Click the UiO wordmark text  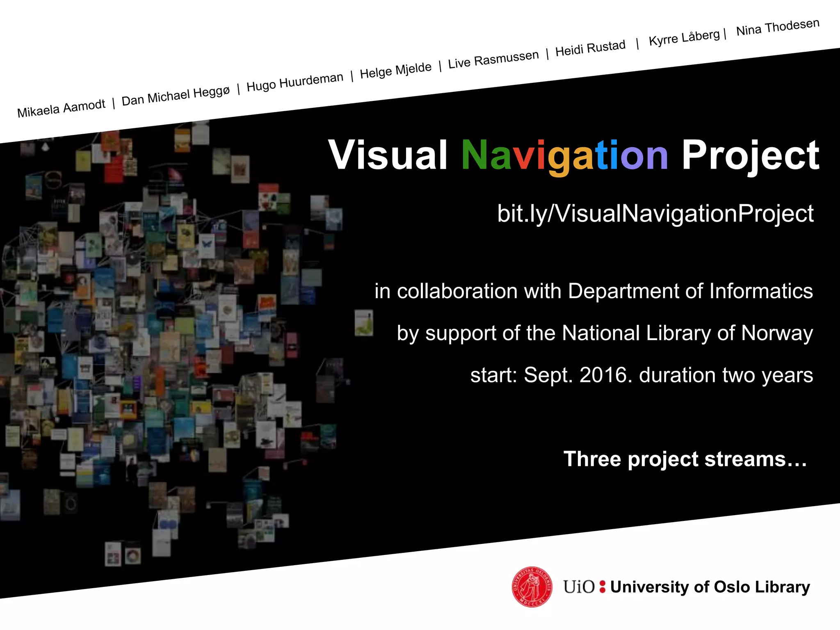579,587
